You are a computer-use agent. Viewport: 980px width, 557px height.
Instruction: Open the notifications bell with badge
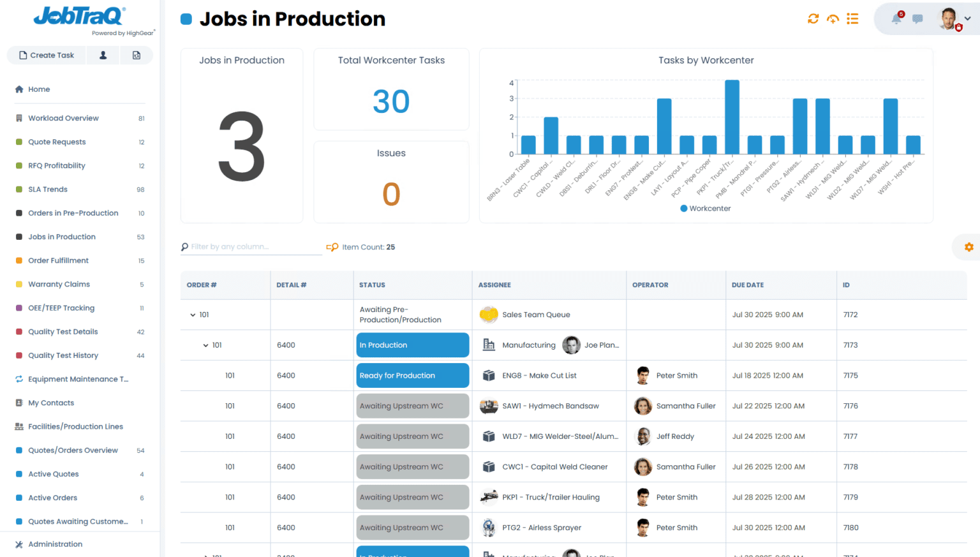[896, 19]
